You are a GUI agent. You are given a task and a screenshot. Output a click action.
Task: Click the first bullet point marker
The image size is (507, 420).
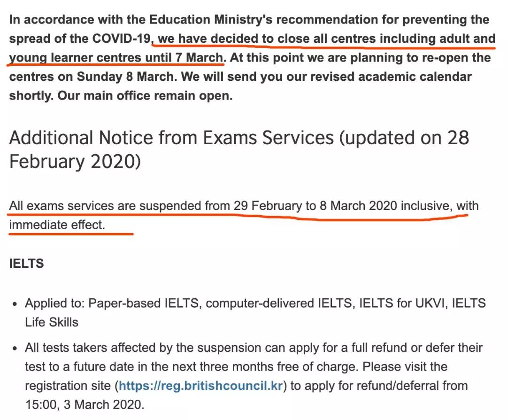(15, 304)
